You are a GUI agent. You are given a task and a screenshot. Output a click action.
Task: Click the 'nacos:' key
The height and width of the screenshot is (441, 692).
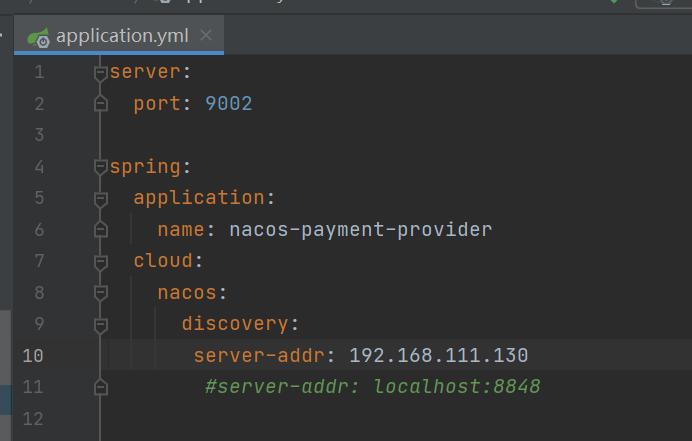192,293
